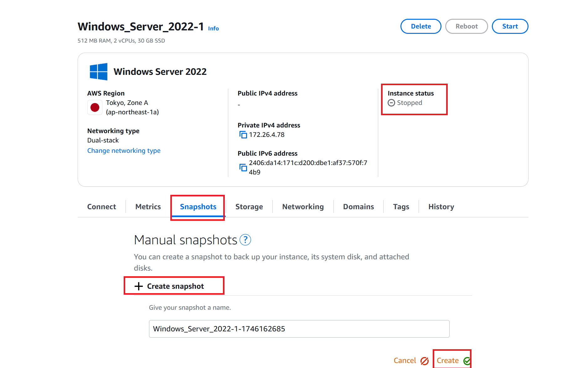This screenshot has height=368, width=588.
Task: Click the 'Networking type' label
Action: [113, 131]
